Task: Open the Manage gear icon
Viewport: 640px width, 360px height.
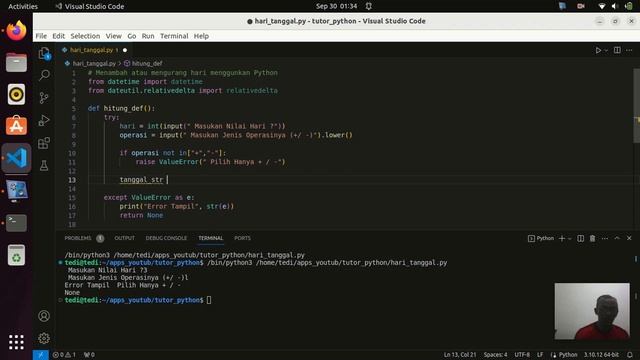Action: pos(44,338)
